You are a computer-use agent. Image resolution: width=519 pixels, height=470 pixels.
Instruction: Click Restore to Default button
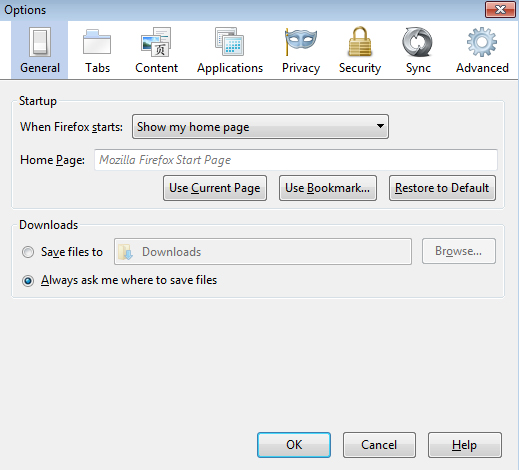point(442,188)
